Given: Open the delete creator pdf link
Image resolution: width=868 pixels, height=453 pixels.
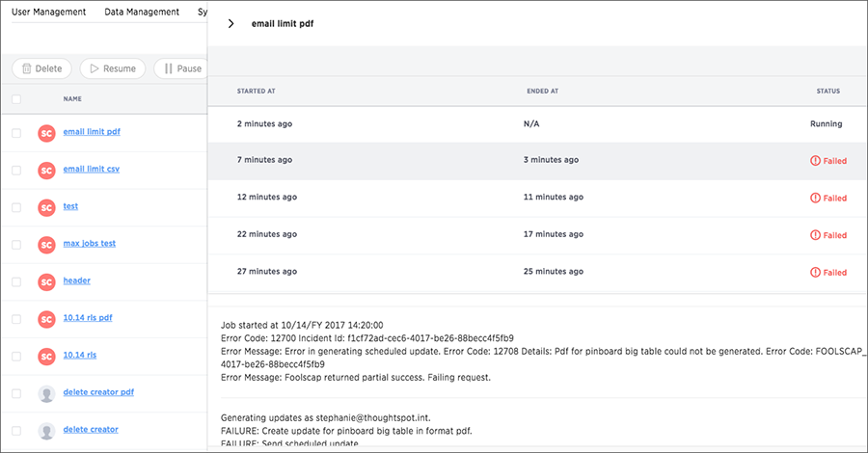Looking at the screenshot, I should tap(98, 391).
